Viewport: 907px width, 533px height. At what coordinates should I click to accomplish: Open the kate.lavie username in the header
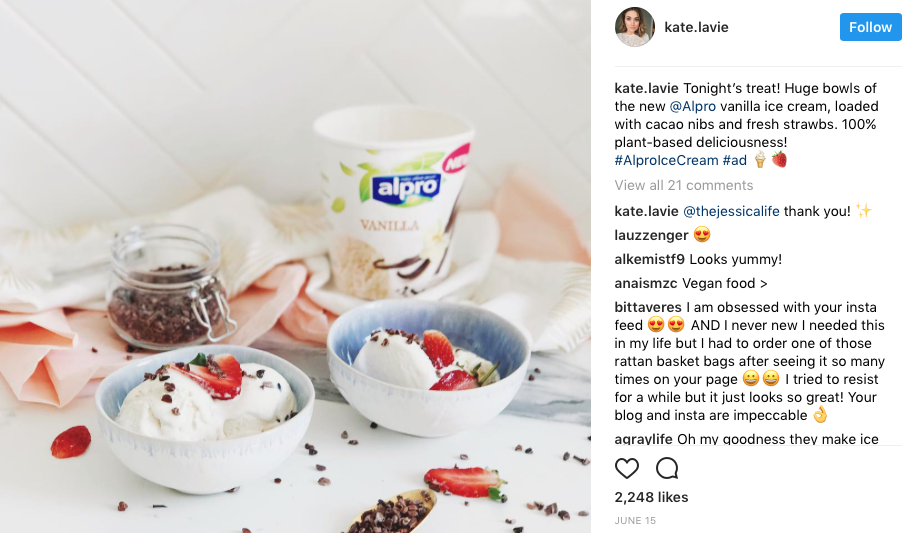[x=696, y=27]
